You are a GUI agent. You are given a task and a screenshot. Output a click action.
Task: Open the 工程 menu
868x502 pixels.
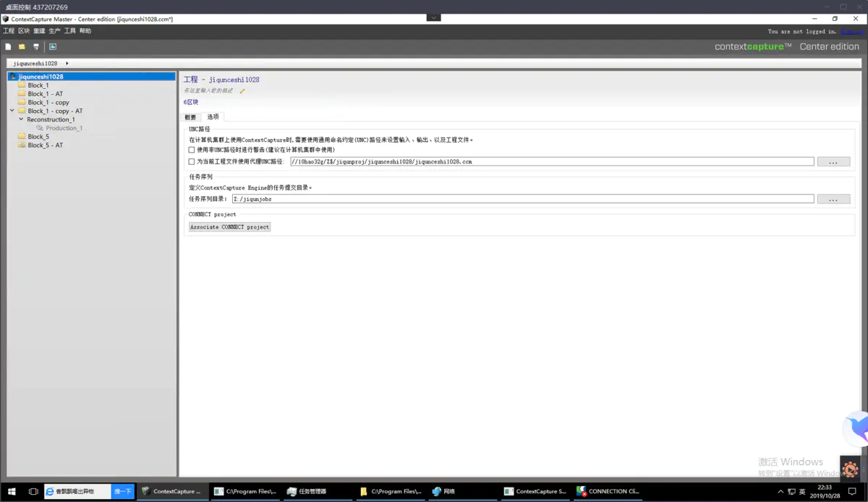pos(9,31)
